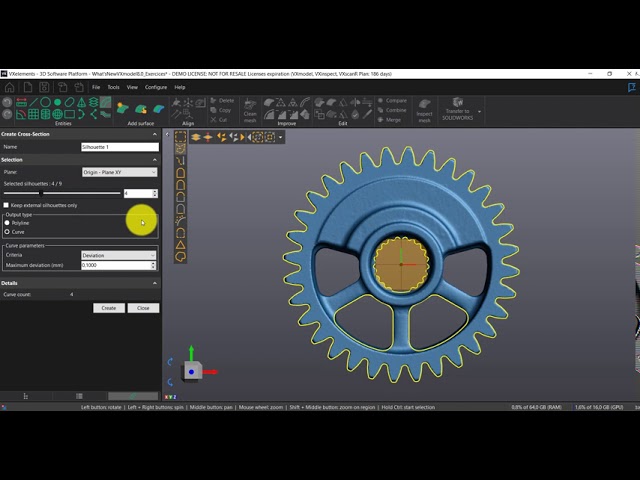Click the Home icon in top toolbar

click(10, 87)
